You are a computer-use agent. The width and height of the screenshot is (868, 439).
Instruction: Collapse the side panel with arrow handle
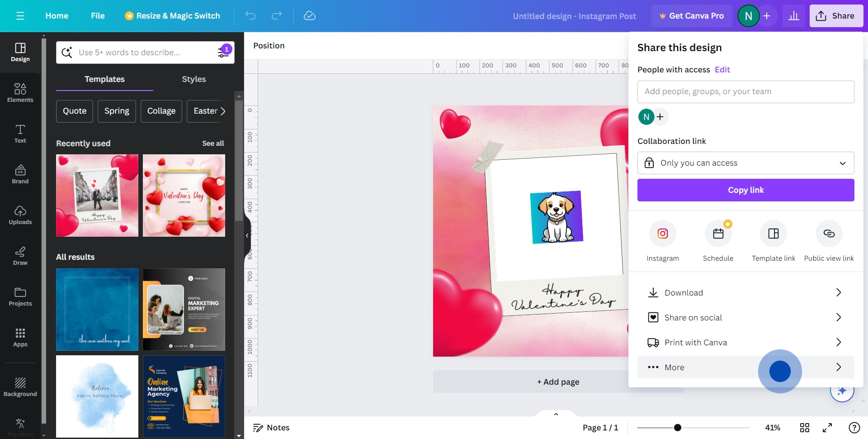point(247,235)
